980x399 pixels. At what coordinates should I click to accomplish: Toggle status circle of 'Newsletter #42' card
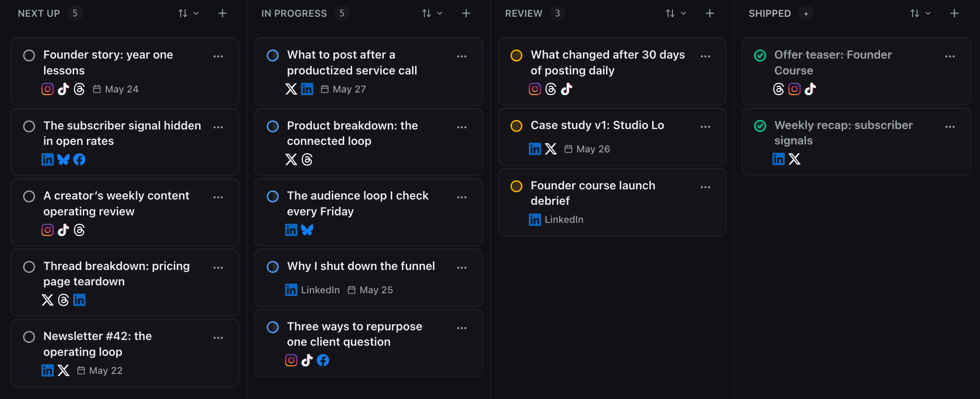[x=29, y=337]
